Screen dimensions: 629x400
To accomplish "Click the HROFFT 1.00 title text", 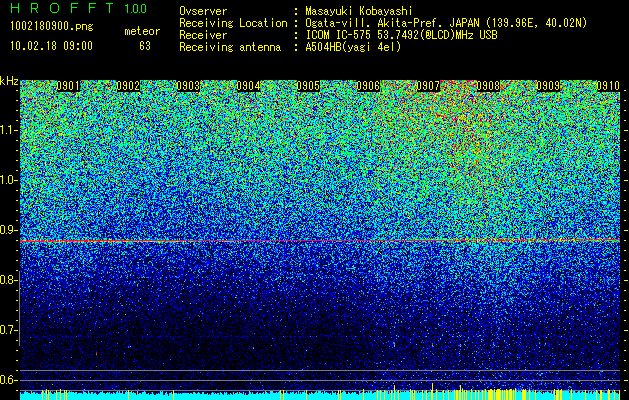I will 79,8.
